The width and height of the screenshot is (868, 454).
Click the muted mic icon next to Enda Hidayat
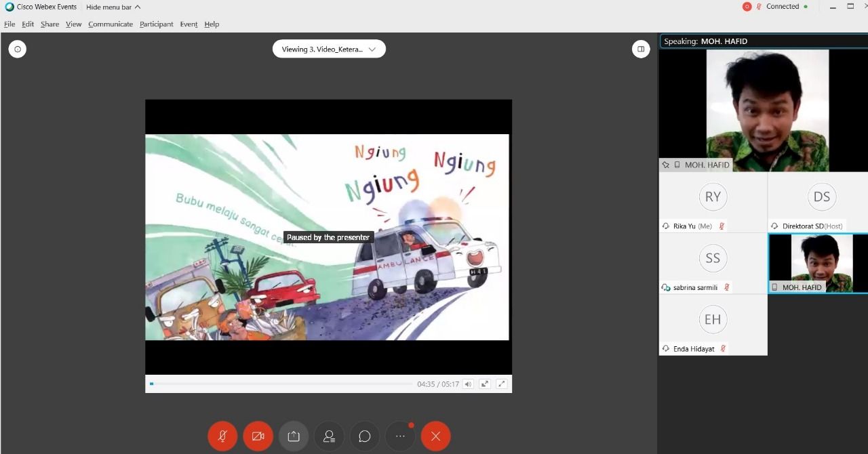[723, 349]
